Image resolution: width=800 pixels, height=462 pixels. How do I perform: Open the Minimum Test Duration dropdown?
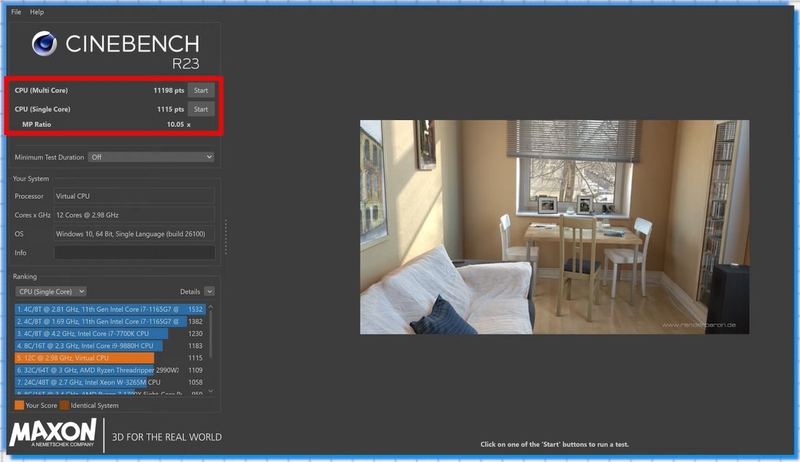[151, 157]
